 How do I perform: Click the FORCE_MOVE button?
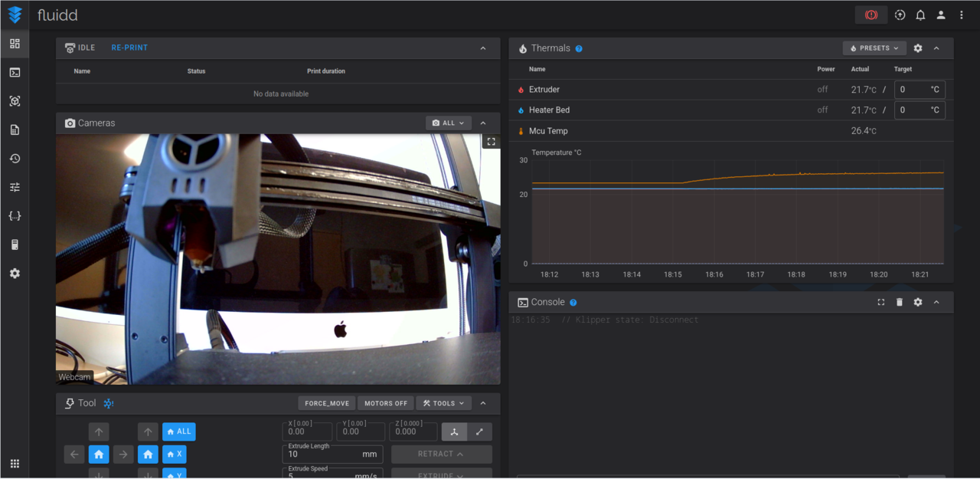327,403
